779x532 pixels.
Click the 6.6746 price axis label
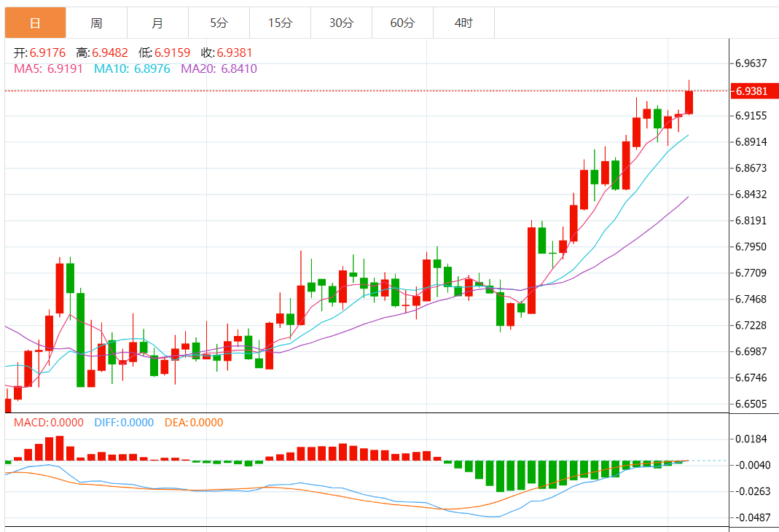tap(751, 378)
